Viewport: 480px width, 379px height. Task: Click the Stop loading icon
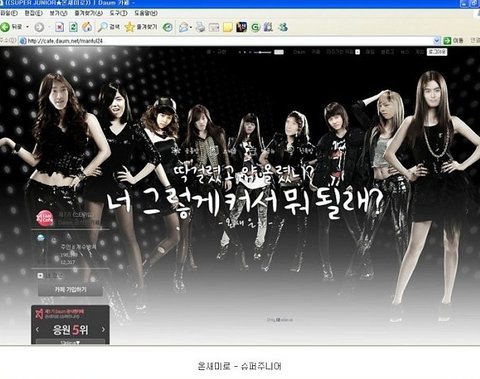tap(59, 27)
